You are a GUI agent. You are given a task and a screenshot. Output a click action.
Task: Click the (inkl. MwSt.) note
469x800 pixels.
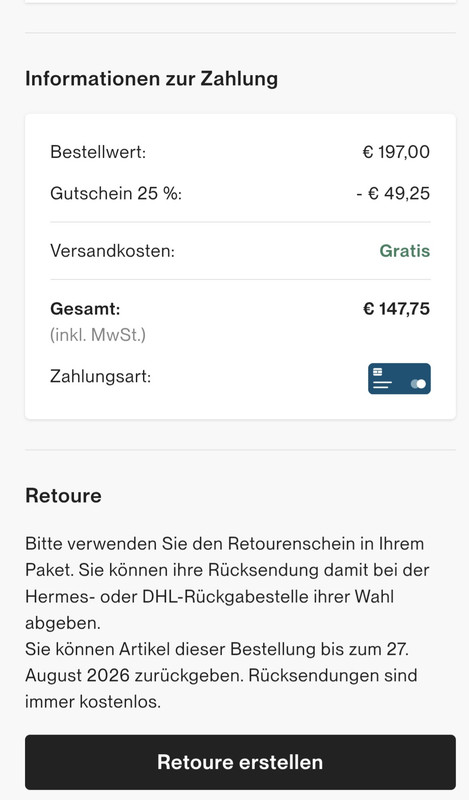(98, 335)
